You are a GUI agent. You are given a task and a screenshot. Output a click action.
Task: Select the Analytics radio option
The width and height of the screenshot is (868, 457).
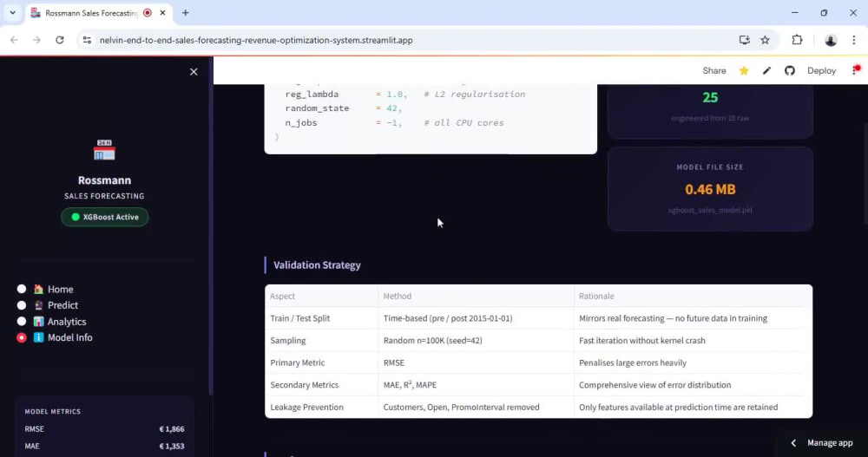click(22, 321)
